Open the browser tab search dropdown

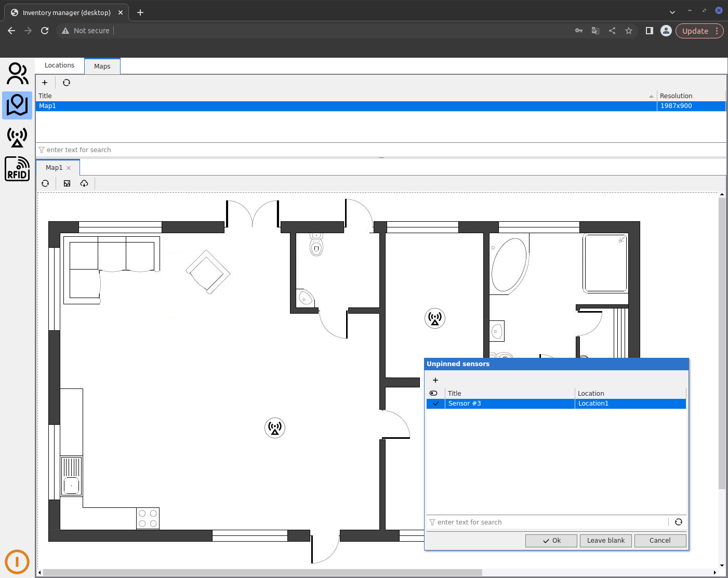[x=672, y=12]
